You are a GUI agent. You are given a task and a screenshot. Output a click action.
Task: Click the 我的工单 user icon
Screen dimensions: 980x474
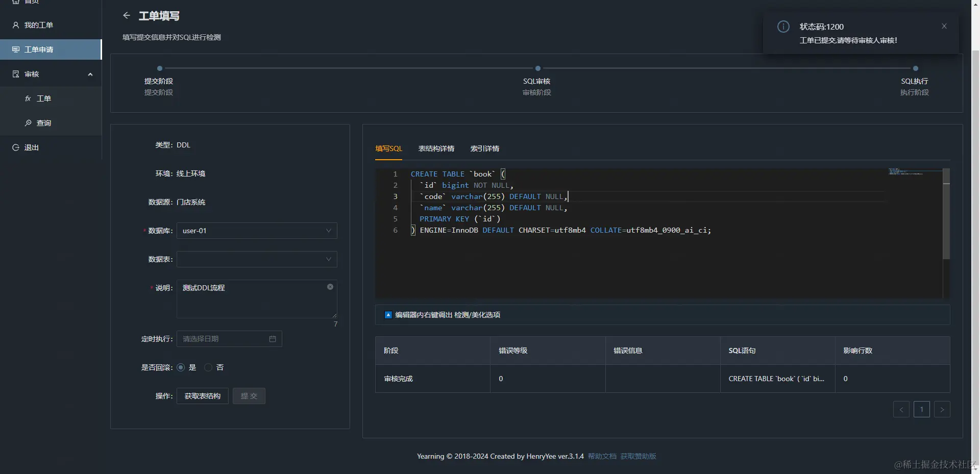click(x=16, y=25)
